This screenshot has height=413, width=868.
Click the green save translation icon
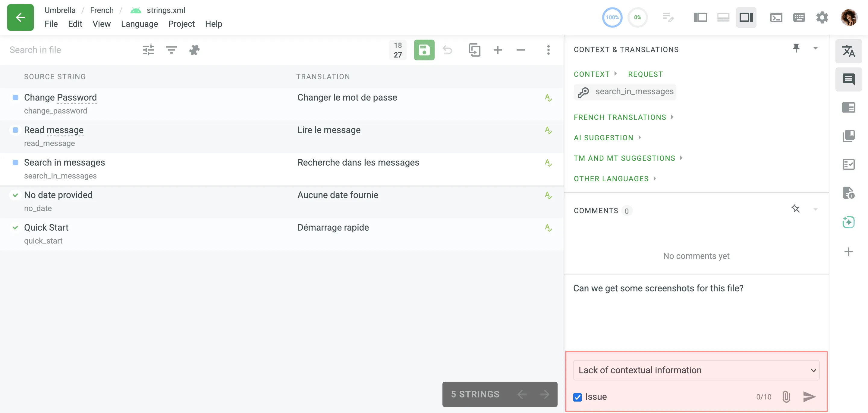coord(424,50)
